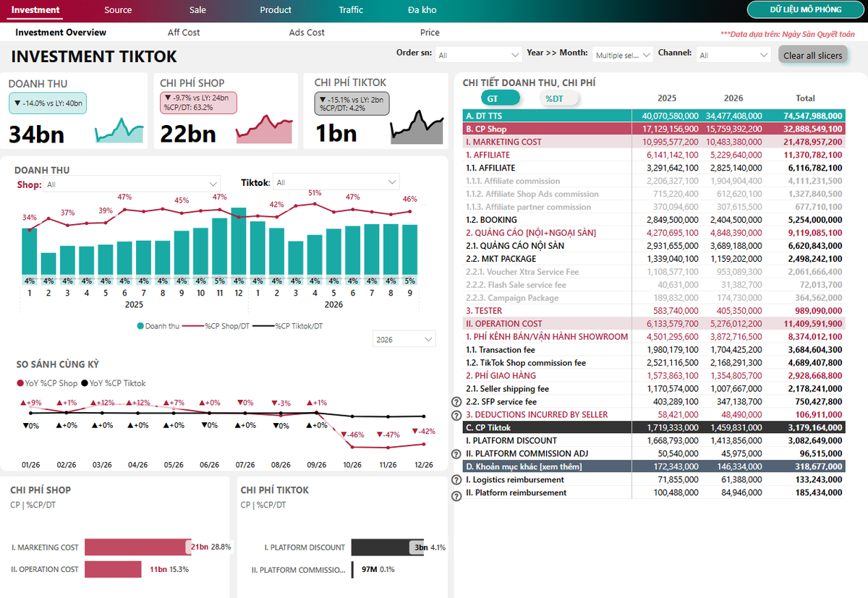Select row I. PLATFORM DISCOUNT in table

[x=653, y=441]
